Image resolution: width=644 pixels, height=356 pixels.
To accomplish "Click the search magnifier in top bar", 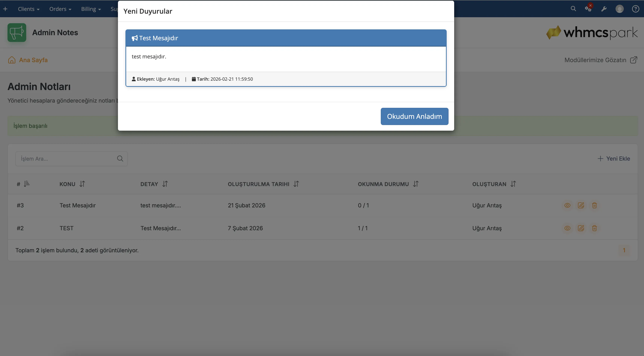I will coord(573,9).
